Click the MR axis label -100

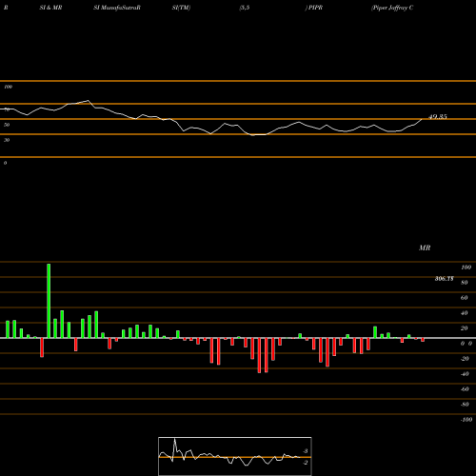click(x=466, y=420)
